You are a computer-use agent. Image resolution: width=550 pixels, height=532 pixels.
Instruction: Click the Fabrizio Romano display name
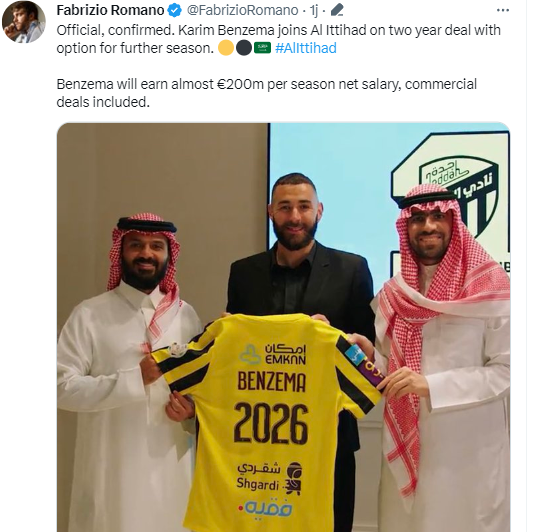[x=110, y=10]
